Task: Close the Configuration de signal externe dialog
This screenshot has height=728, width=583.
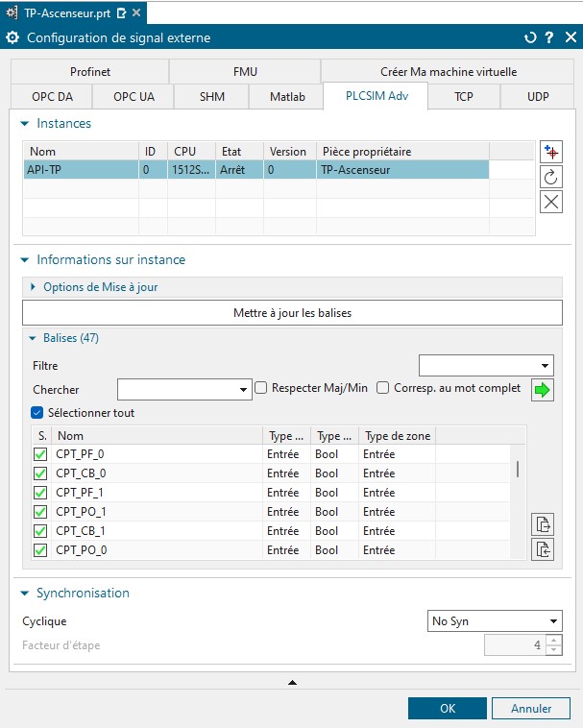Action: (571, 37)
